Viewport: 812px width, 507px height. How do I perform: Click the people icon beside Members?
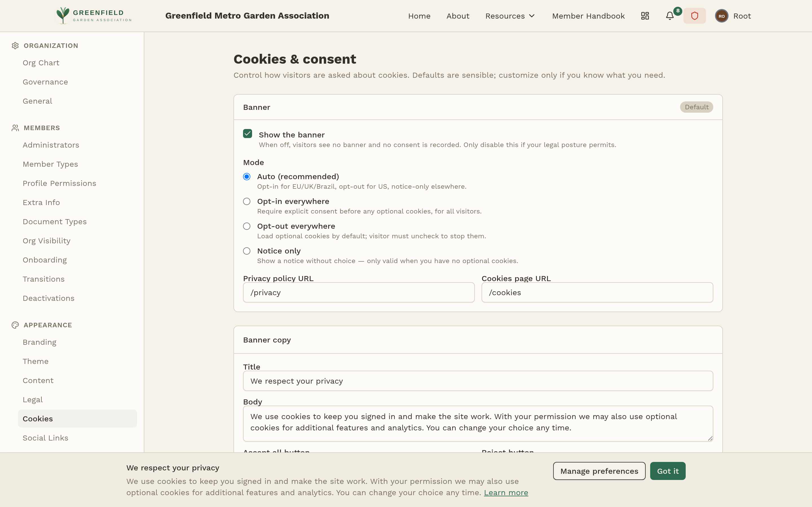(15, 127)
